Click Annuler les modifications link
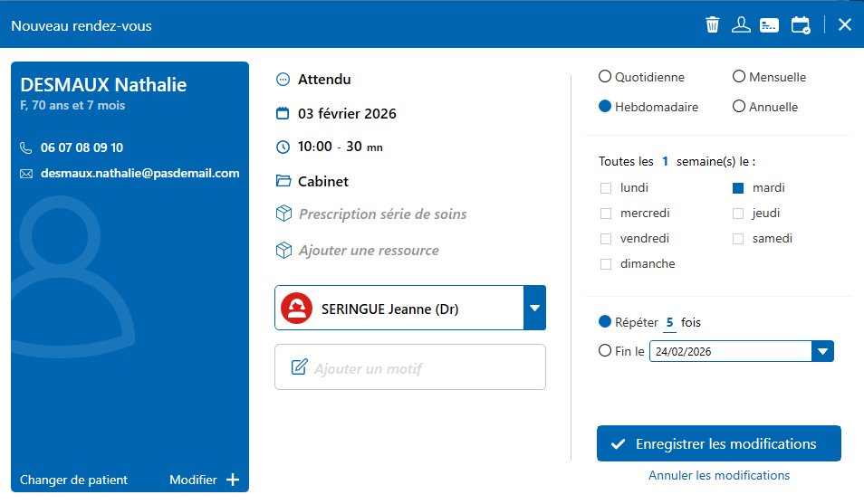 718,475
